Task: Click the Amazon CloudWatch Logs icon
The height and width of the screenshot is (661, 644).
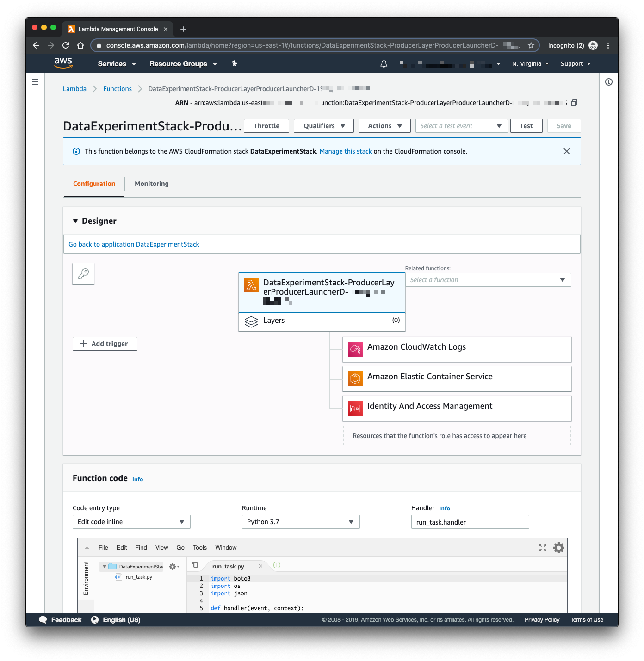Action: tap(355, 349)
